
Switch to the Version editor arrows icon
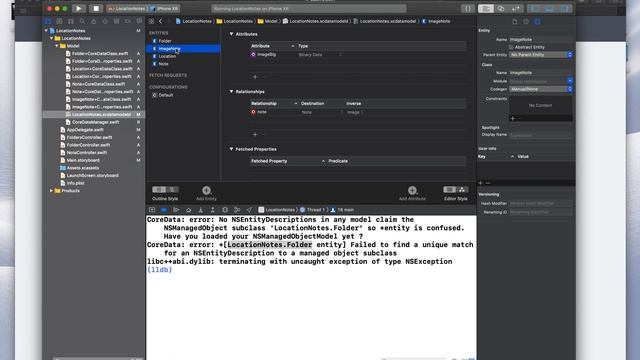tap(516, 9)
